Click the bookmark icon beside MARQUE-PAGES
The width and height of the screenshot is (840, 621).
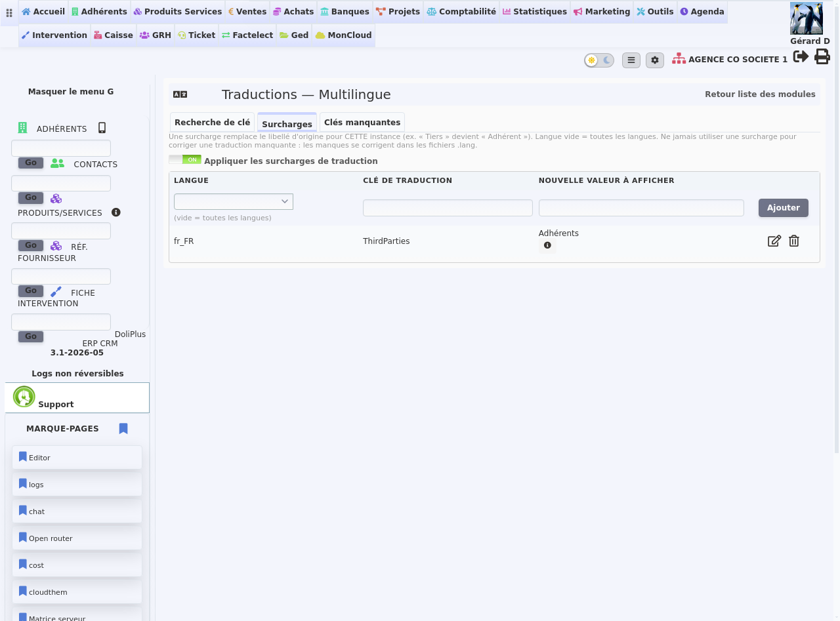(x=123, y=429)
